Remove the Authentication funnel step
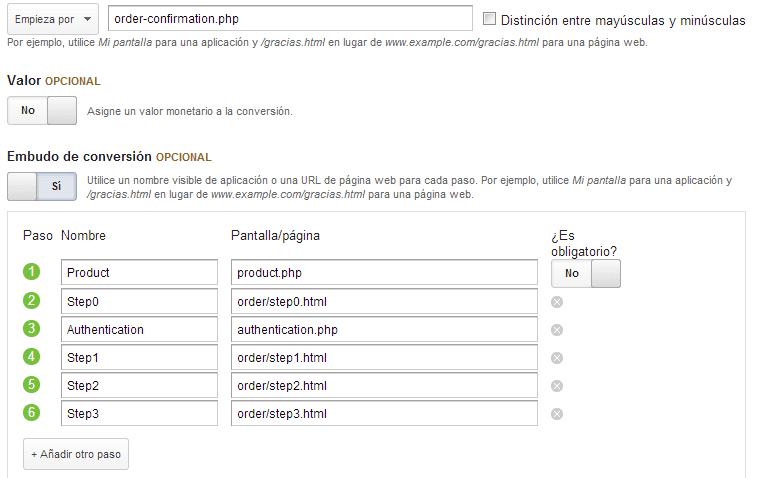 [x=557, y=330]
